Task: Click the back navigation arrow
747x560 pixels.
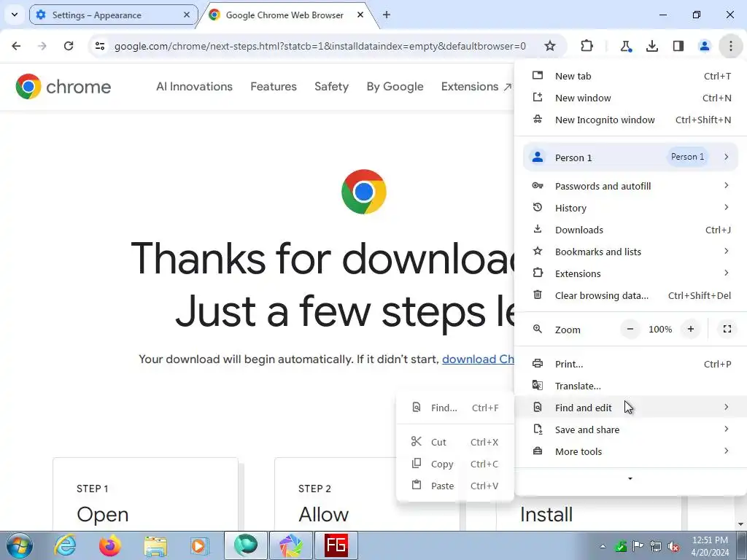Action: click(16, 46)
